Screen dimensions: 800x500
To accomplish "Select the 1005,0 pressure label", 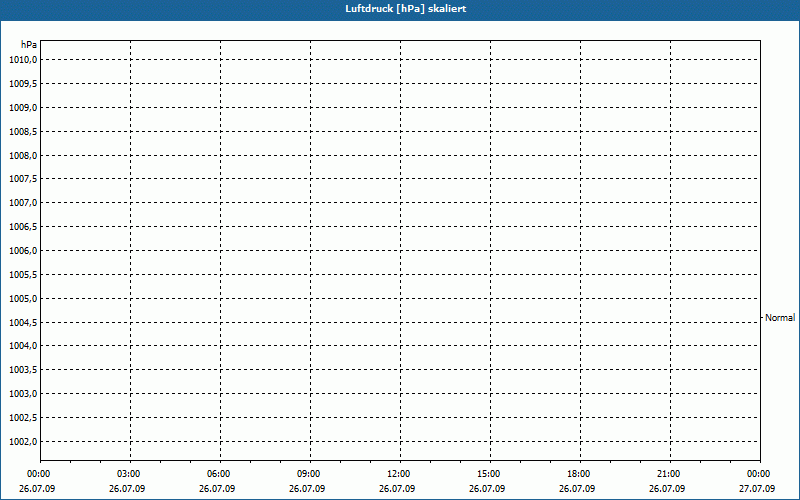I will coord(23,298).
